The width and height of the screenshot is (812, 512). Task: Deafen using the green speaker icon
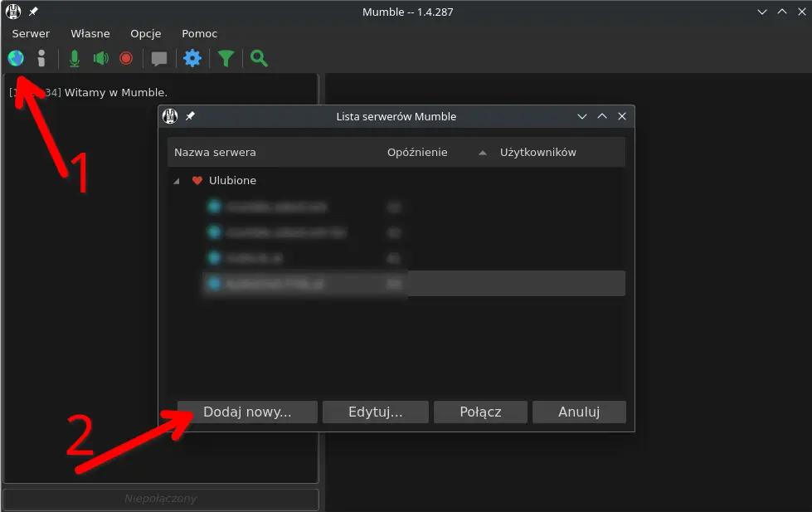coord(101,58)
